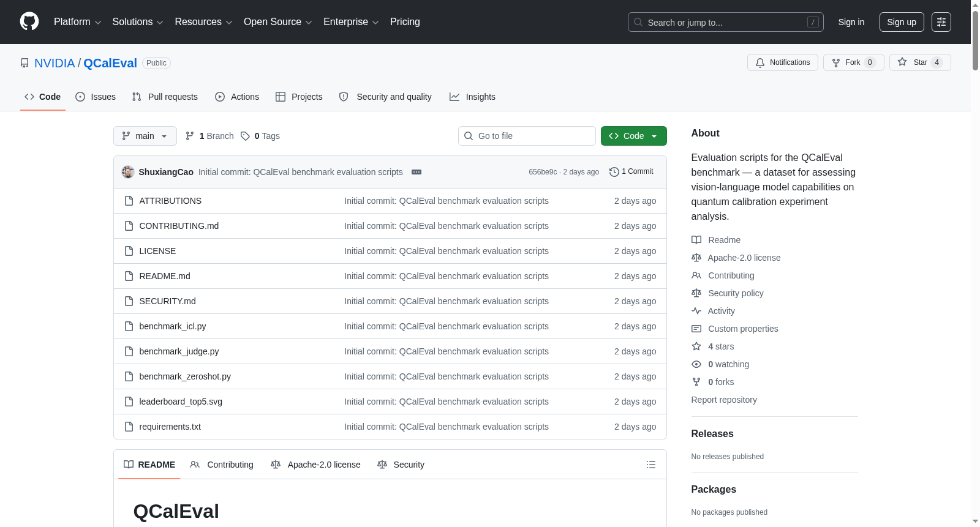Open the README.md file

point(165,276)
